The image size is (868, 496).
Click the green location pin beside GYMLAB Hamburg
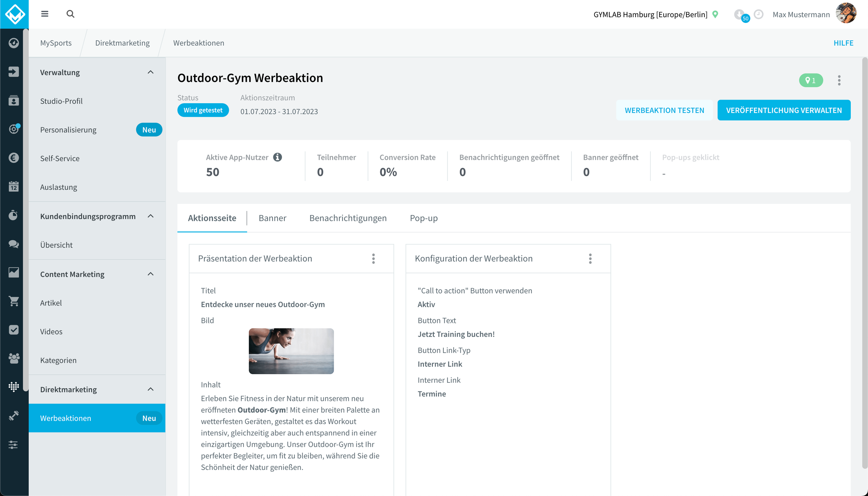coord(715,14)
